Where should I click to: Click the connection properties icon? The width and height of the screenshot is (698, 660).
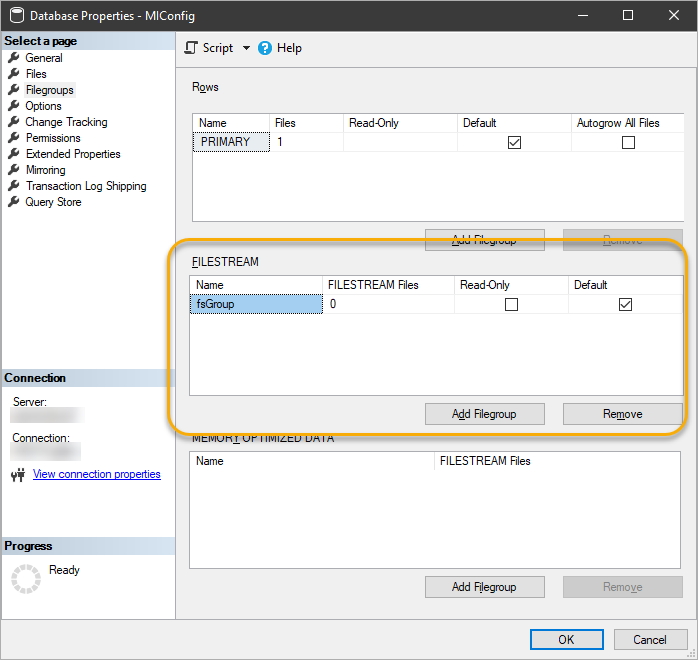click(17, 475)
